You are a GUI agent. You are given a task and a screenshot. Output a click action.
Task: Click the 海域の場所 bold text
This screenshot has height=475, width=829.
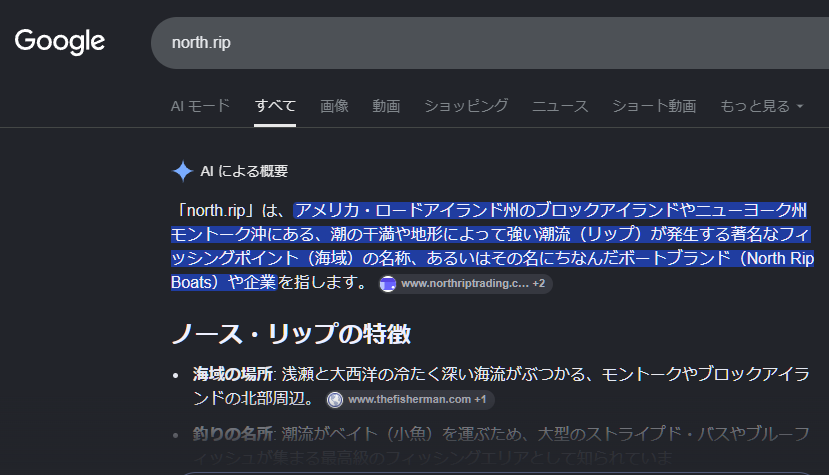tap(233, 374)
